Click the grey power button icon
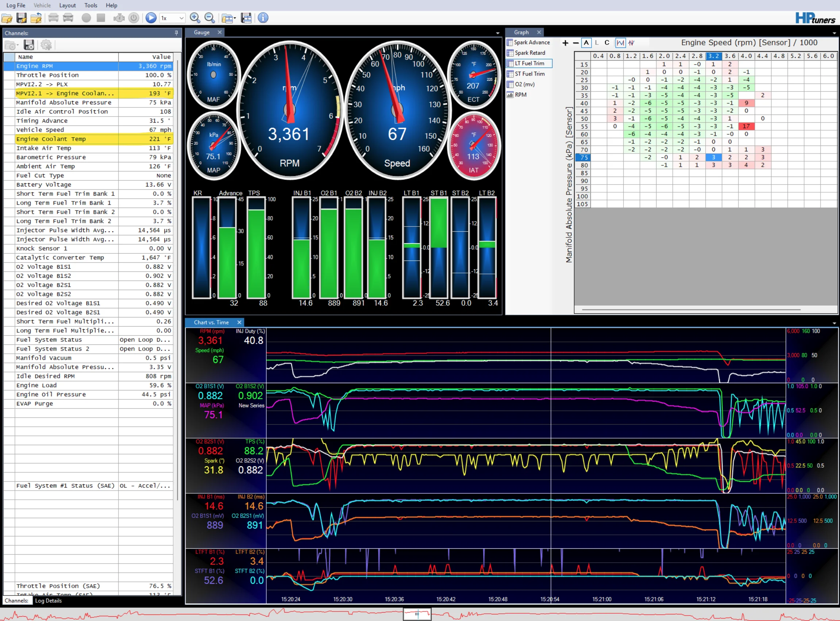Screen dimensions: 840x621 click(134, 18)
